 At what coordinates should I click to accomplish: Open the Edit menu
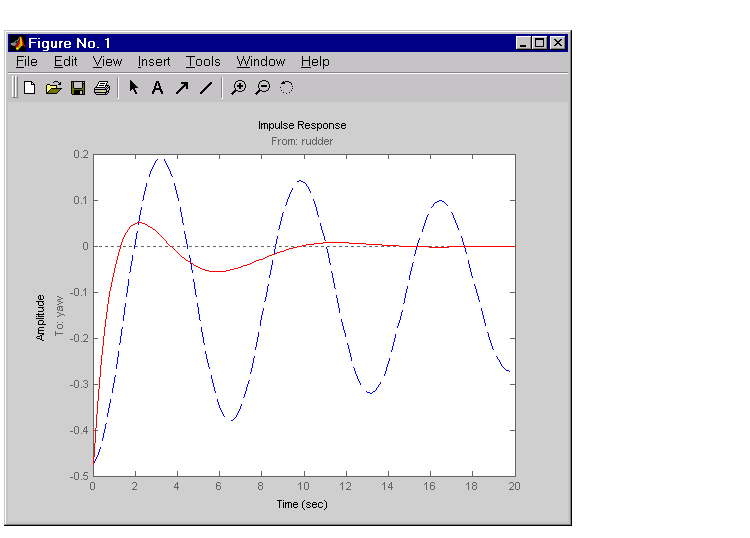pyautogui.click(x=66, y=62)
